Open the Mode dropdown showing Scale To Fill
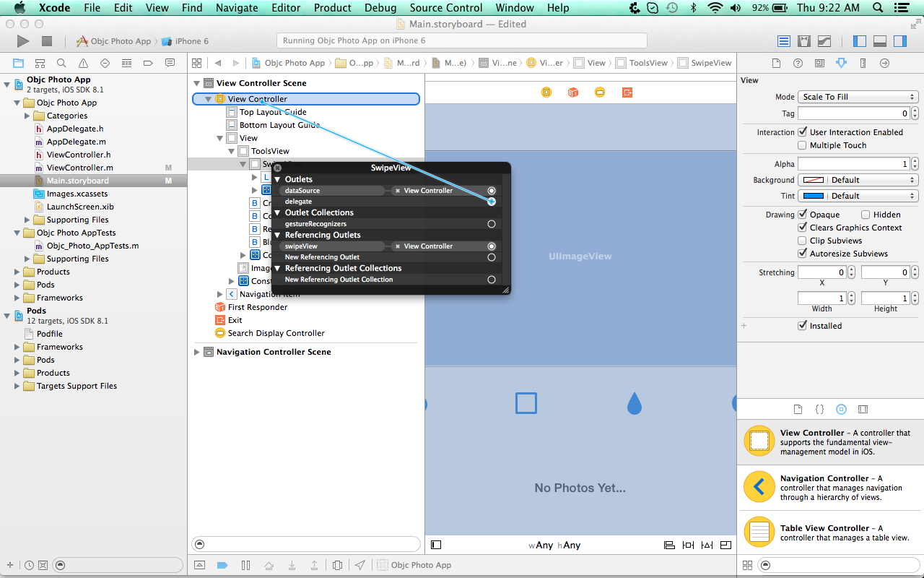Viewport: 924px width, 578px height. [x=858, y=97]
